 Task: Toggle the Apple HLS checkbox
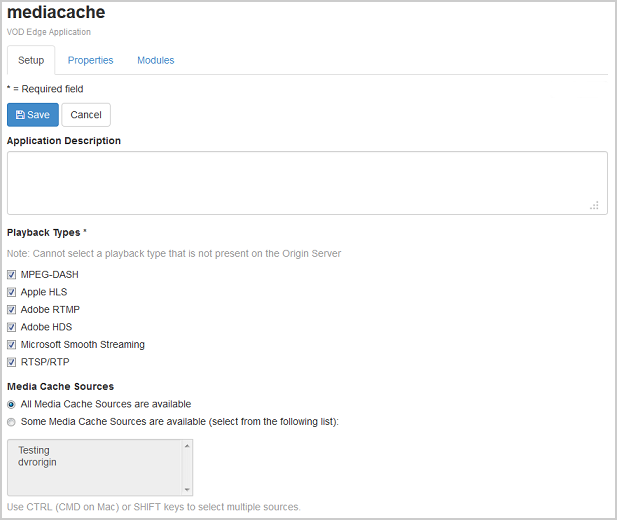coord(12,292)
